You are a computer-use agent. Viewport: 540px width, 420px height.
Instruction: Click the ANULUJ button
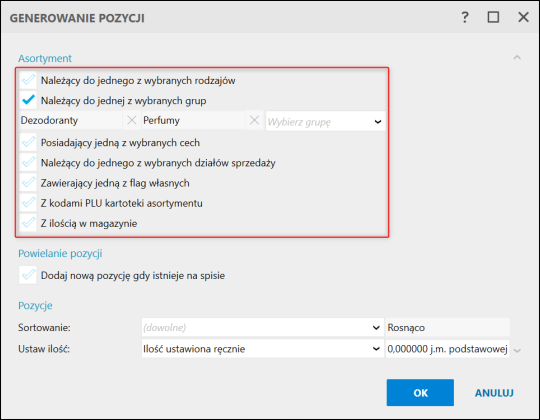[494, 393]
